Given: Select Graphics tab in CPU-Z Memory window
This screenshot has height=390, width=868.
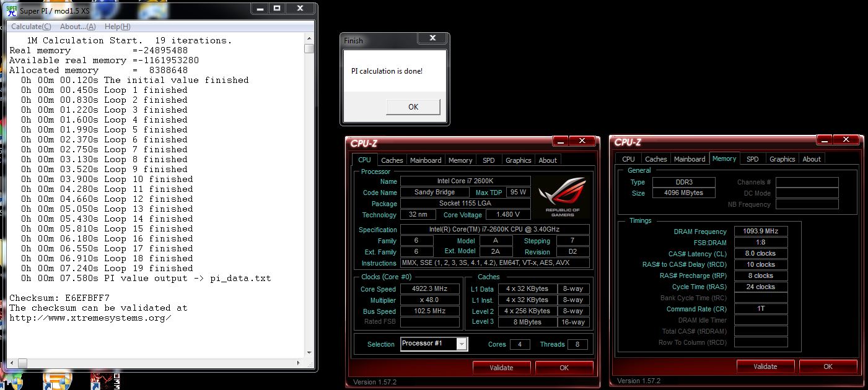Looking at the screenshot, I should (782, 159).
